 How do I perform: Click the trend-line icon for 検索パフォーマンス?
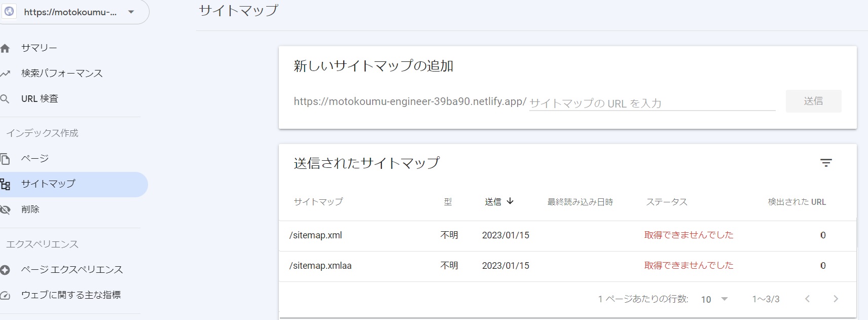[5, 74]
